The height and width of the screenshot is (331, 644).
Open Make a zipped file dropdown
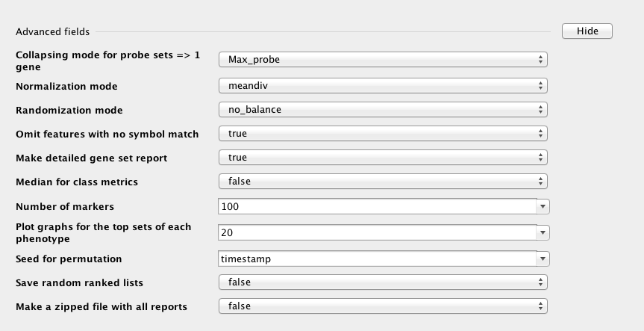(x=383, y=306)
